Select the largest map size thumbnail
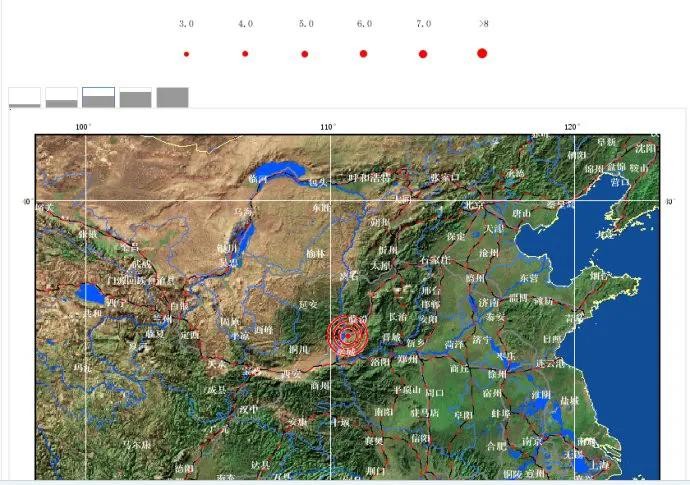690x485 pixels. tap(172, 97)
